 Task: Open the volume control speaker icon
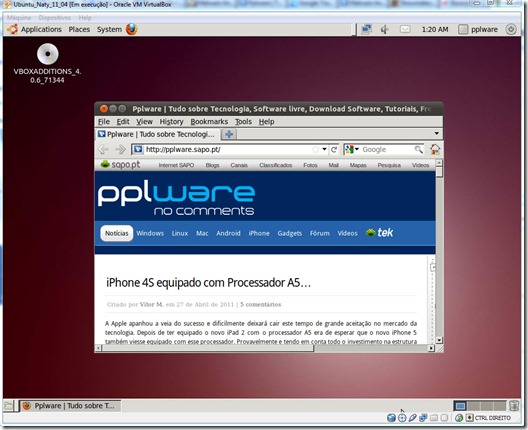(x=385, y=29)
